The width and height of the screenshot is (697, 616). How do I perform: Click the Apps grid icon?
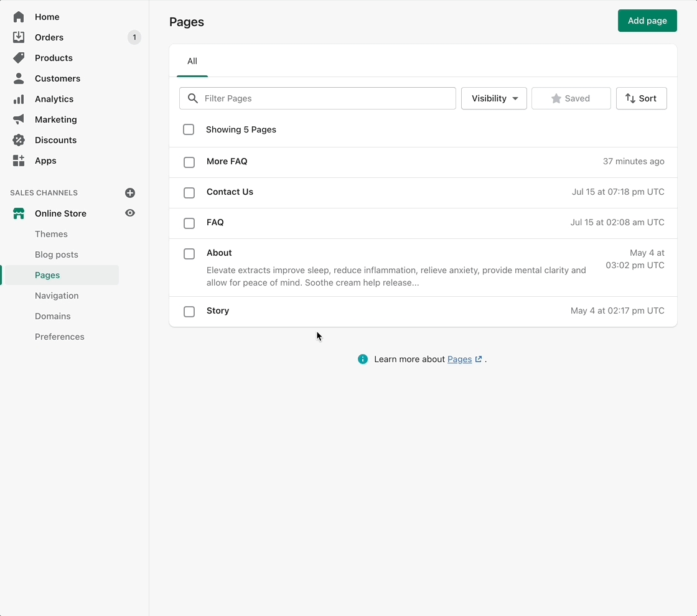click(19, 161)
